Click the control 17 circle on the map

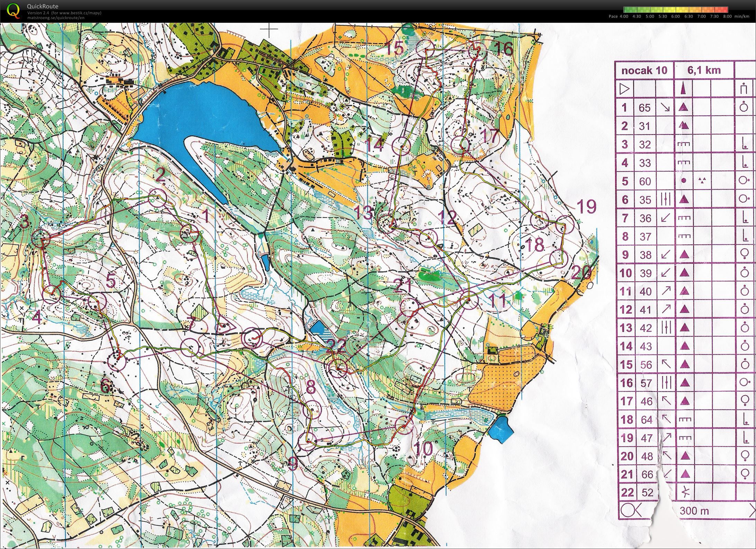(460, 145)
